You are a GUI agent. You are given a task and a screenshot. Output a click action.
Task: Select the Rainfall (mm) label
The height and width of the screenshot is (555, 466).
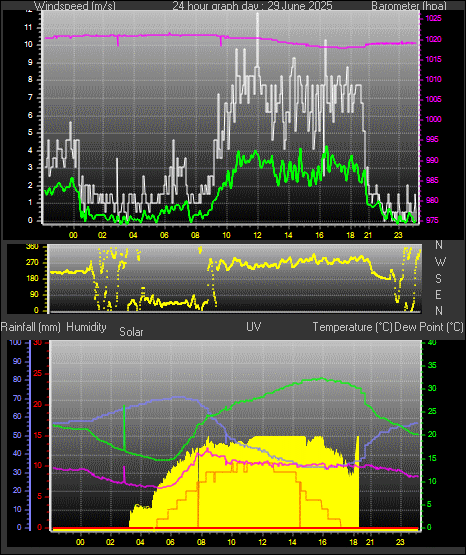(30, 327)
